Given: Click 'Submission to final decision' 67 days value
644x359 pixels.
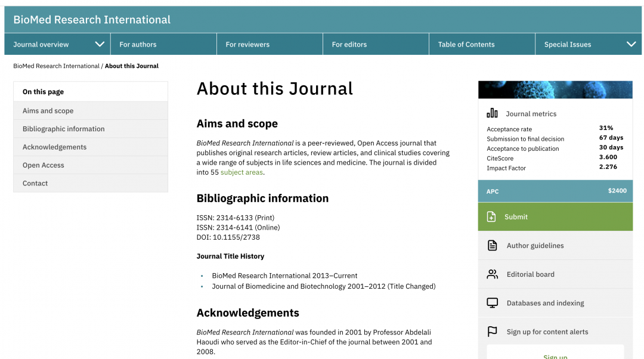Looking at the screenshot, I should [x=611, y=138].
